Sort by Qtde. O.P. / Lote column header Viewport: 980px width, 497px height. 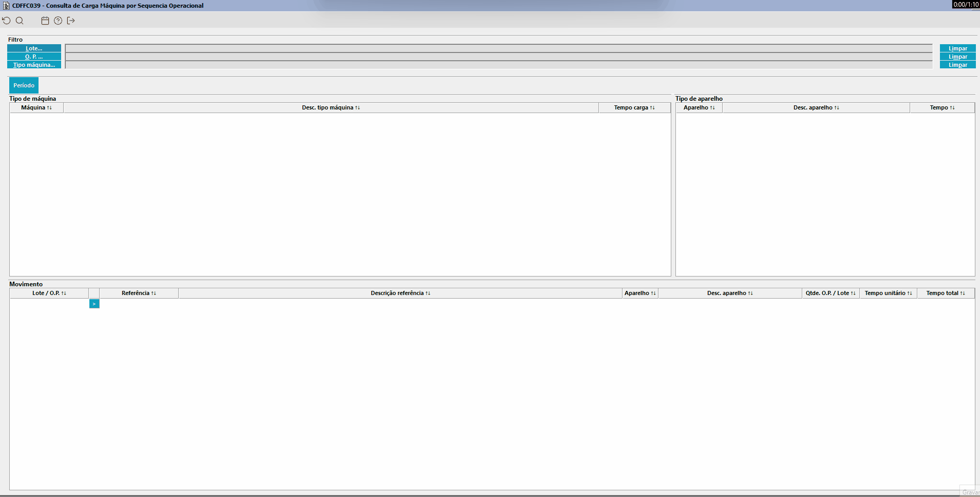[831, 293]
